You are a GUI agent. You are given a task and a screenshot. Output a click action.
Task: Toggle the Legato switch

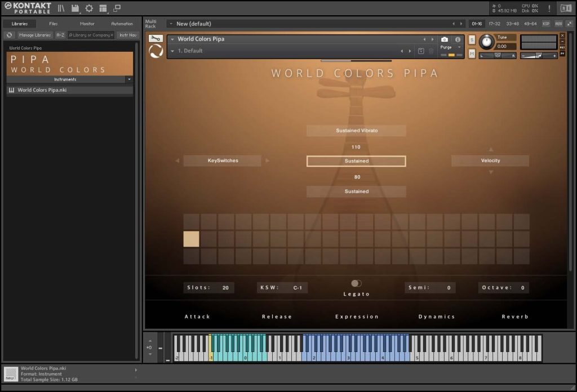(356, 283)
